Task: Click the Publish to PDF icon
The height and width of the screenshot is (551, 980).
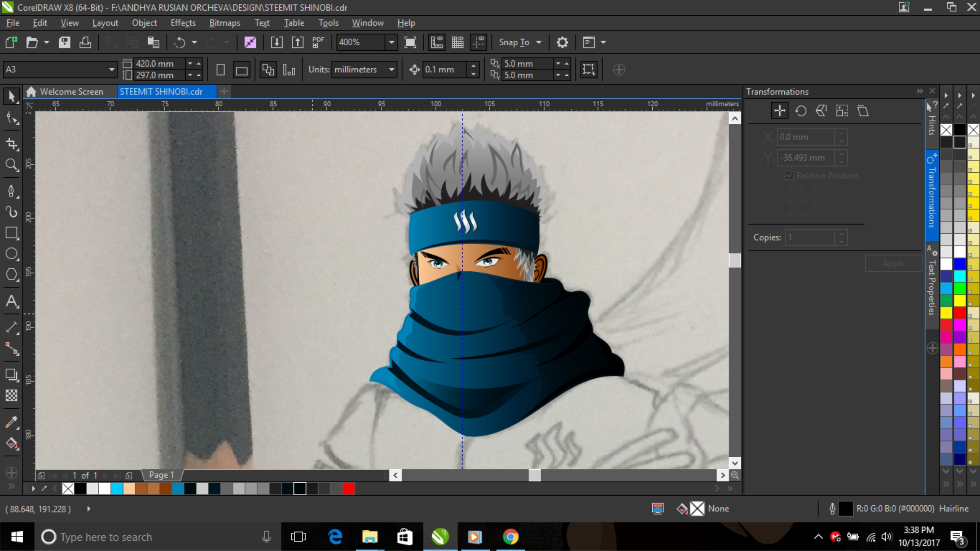Action: pyautogui.click(x=318, y=42)
